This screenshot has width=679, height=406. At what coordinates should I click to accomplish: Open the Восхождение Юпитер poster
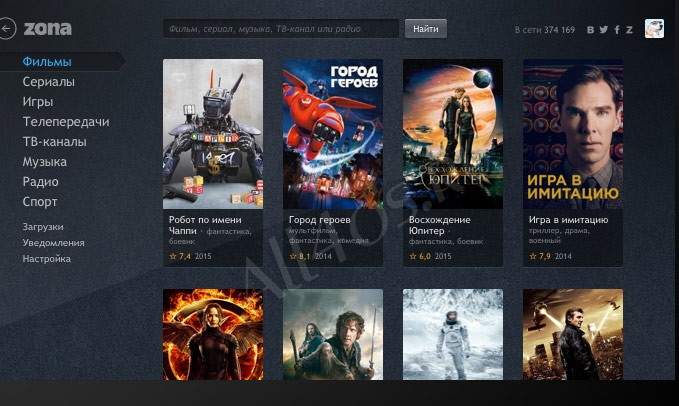(x=453, y=134)
